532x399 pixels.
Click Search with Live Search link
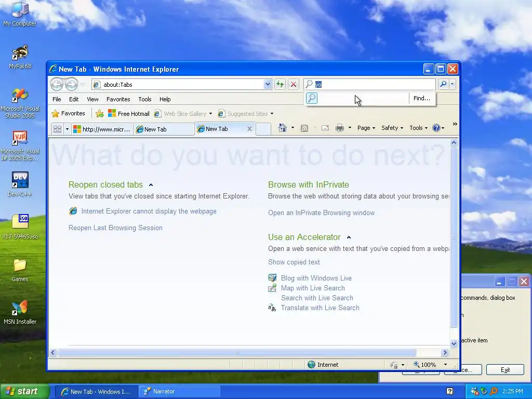point(317,298)
